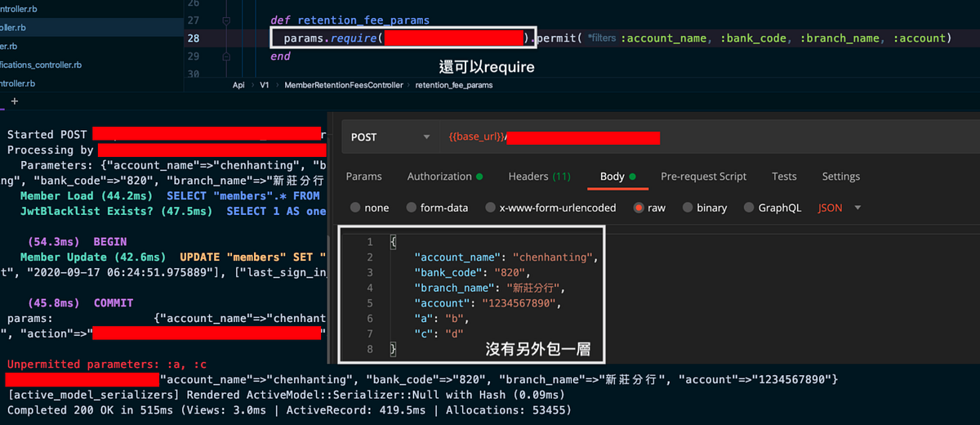Open the Pre-request Script tab
Image resolution: width=980 pixels, height=425 pixels.
(x=704, y=177)
